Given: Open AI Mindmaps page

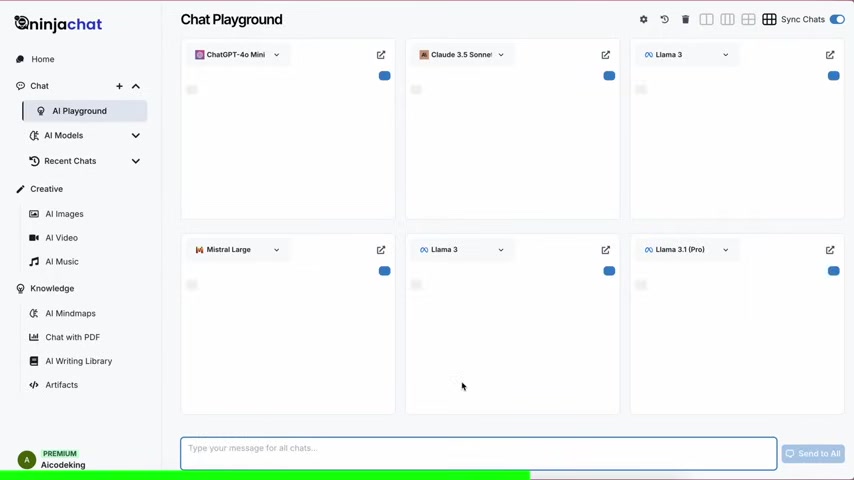Looking at the screenshot, I should [x=70, y=313].
